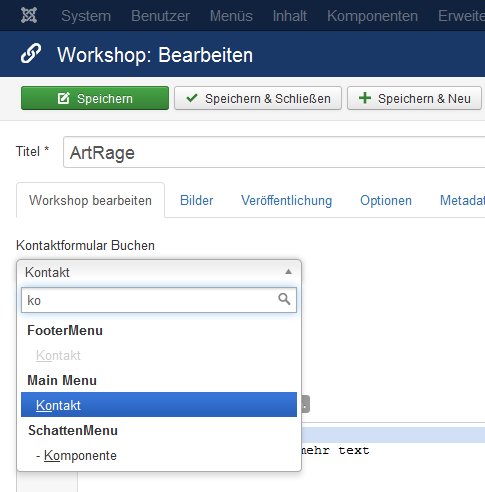This screenshot has width=485, height=492.
Task: Click Speichern & Schließen button
Action: [258, 98]
